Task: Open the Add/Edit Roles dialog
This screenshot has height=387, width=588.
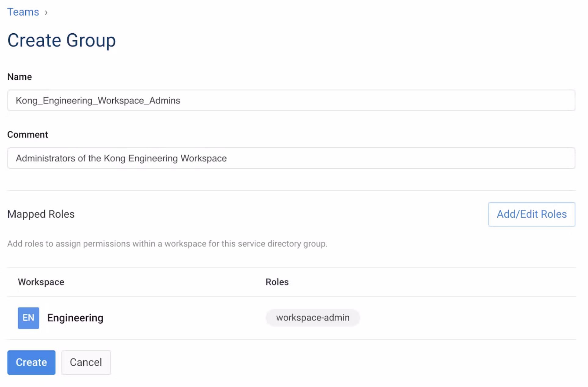Action: pyautogui.click(x=531, y=214)
